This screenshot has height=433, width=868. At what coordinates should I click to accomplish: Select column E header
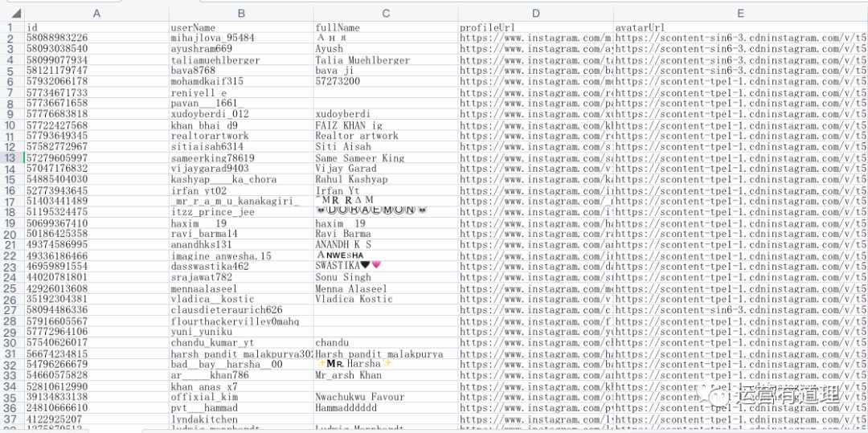[741, 14]
